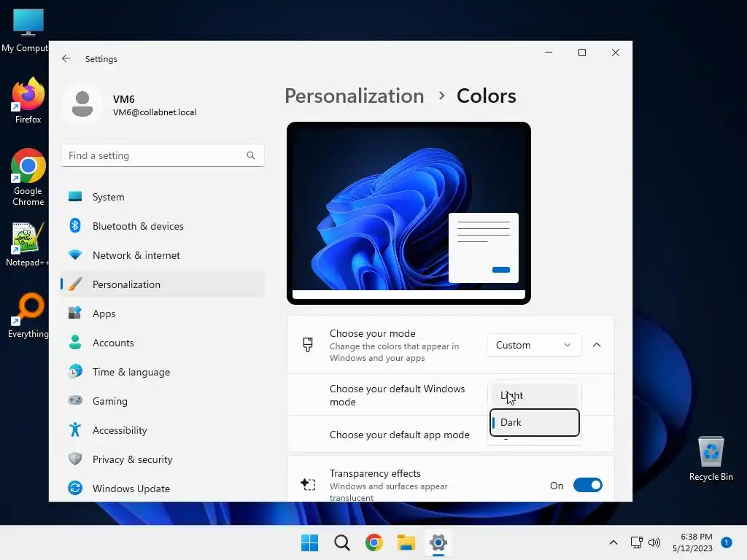Click the volume speaker icon in tray
This screenshot has width=747, height=560.
point(654,542)
